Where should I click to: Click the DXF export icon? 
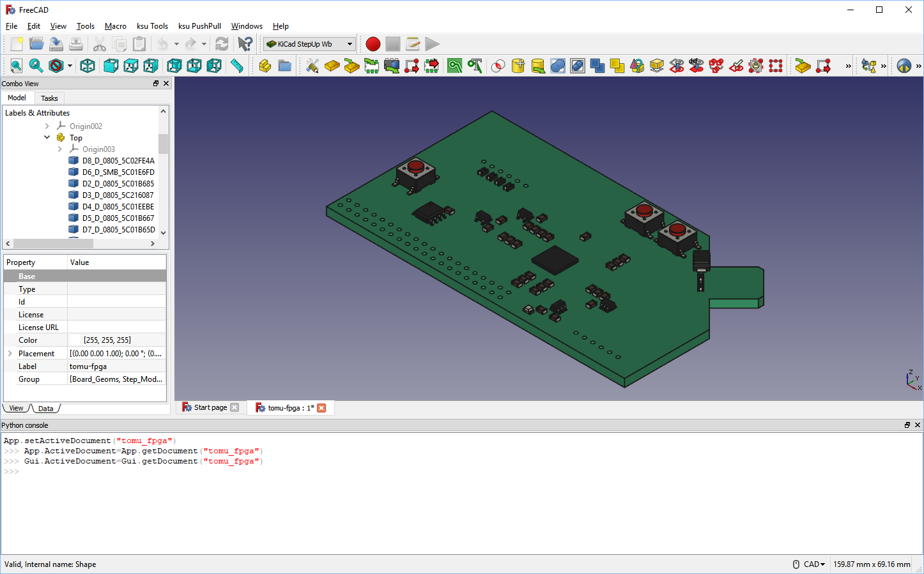(697, 66)
